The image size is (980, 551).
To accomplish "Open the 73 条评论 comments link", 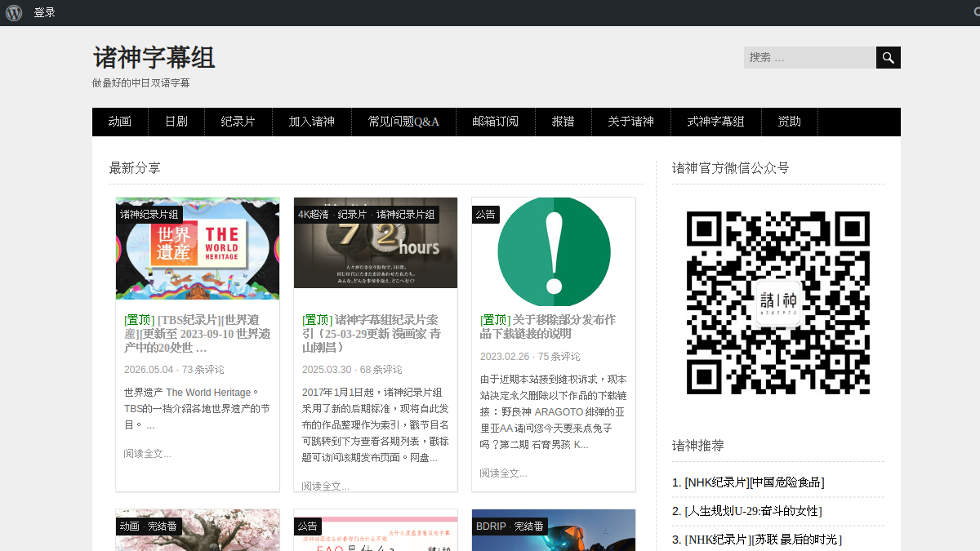I will (203, 370).
